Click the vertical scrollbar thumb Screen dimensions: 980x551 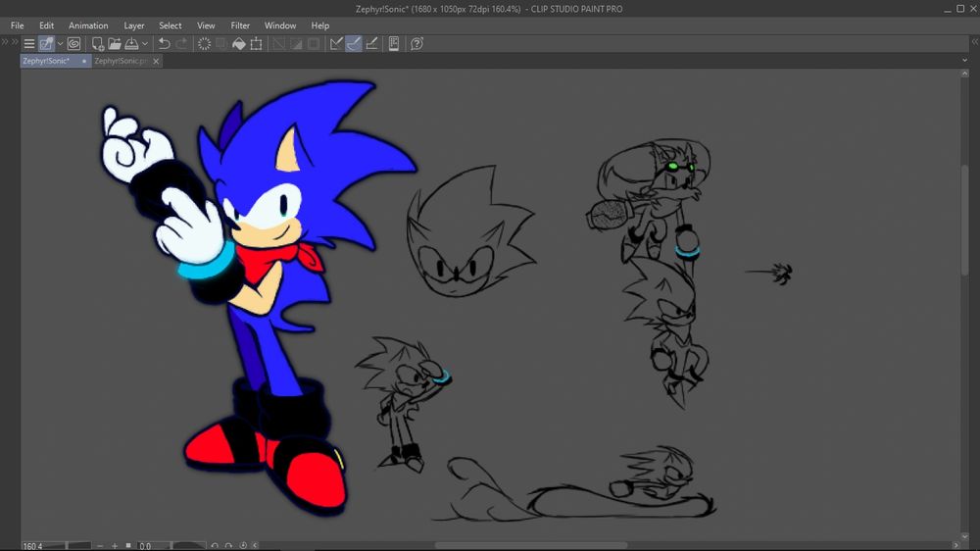[x=965, y=219]
